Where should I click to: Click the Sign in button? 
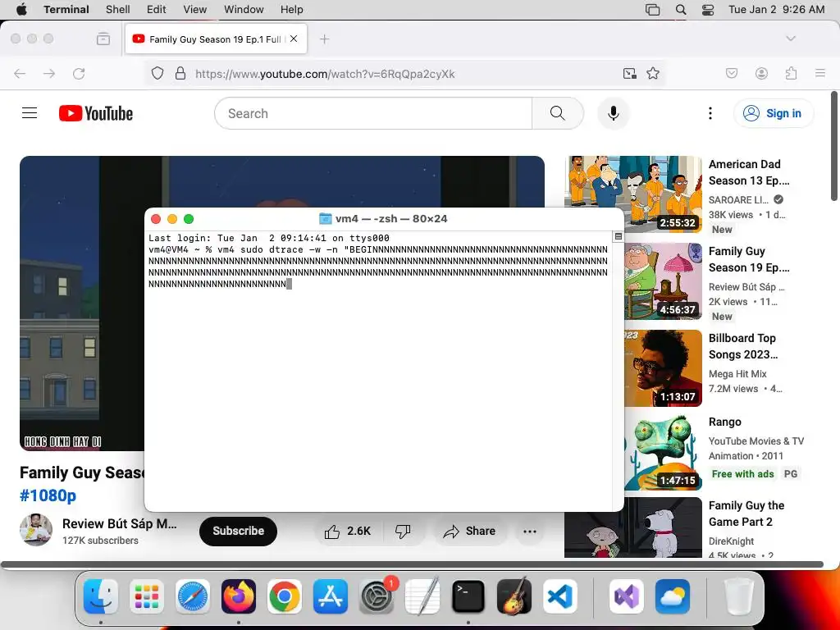(x=774, y=113)
